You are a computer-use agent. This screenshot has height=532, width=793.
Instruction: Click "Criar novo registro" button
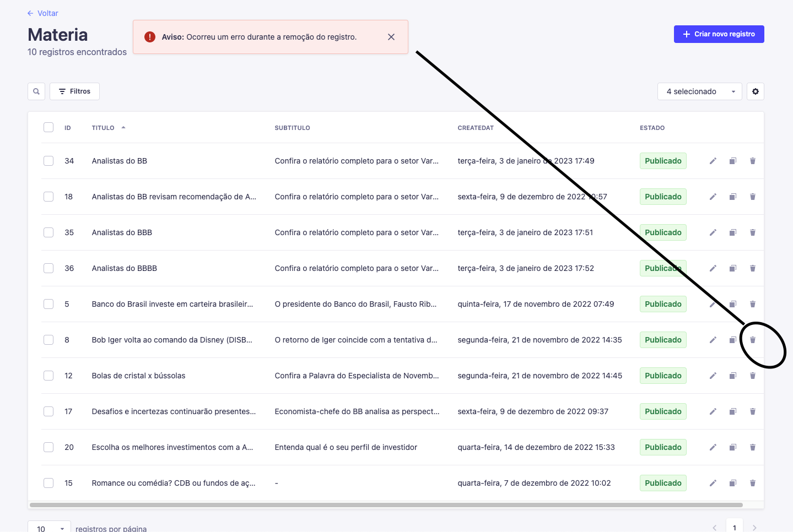(719, 34)
